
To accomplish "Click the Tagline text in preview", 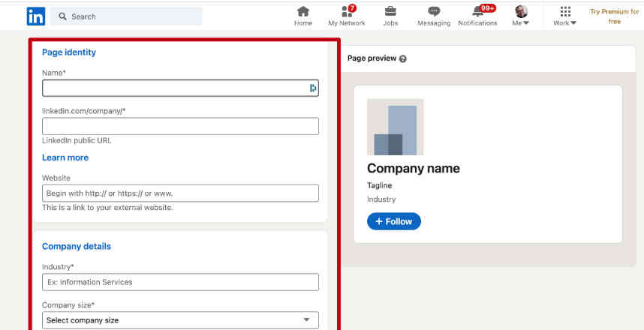I will coord(380,185).
